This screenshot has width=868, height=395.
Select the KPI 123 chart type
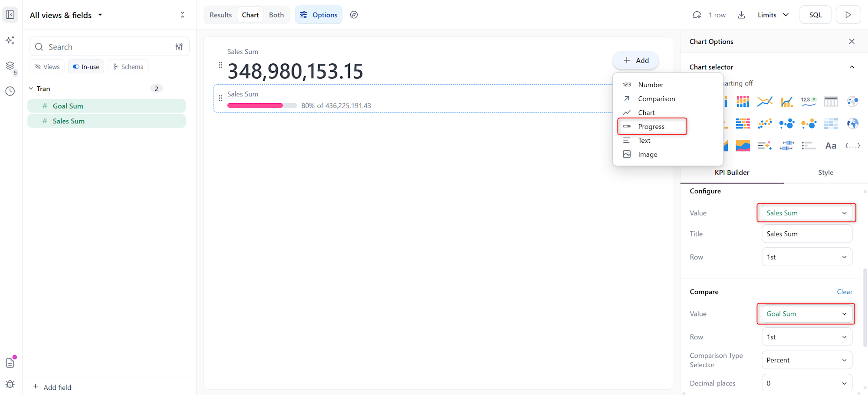point(809,102)
